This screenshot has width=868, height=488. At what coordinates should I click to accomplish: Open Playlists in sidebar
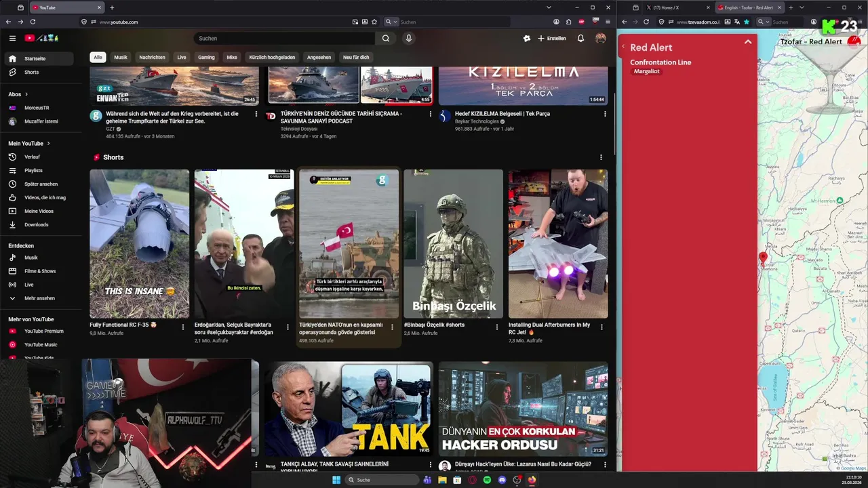point(41,171)
